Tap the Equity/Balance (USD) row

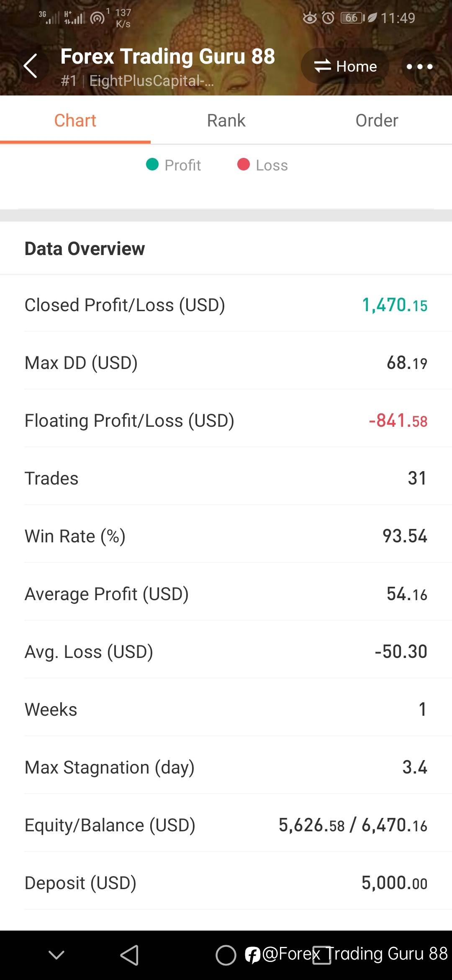pyautogui.click(x=226, y=825)
